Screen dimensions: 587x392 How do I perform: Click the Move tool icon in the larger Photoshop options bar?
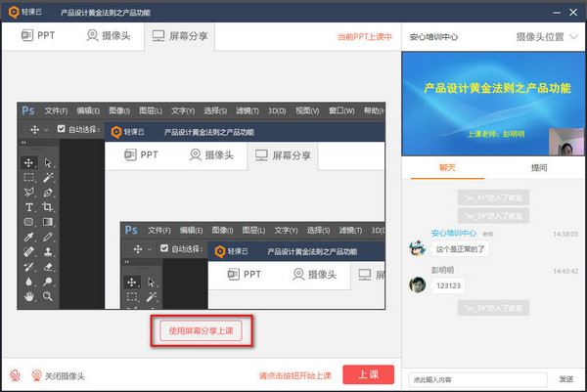pos(35,129)
